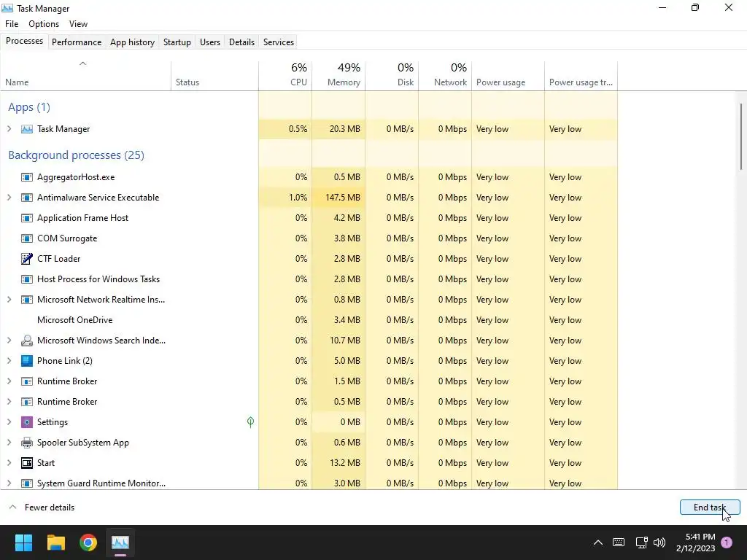
Task: Click the Microsoft Windows Search Indexer icon
Action: [x=27, y=341]
